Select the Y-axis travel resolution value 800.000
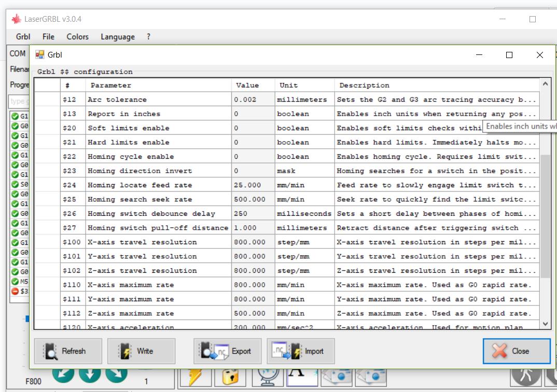Image resolution: width=557 pixels, height=392 pixels. pos(253,256)
